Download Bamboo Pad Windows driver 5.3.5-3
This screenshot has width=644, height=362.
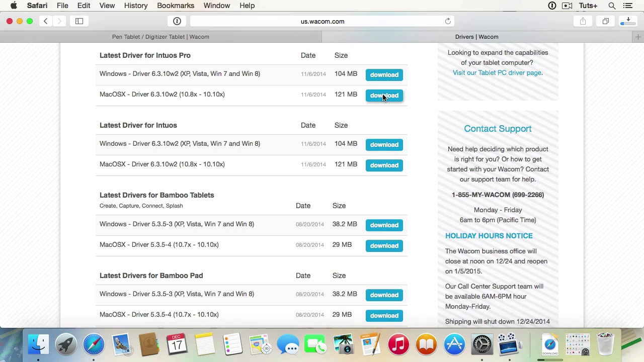[x=384, y=295]
